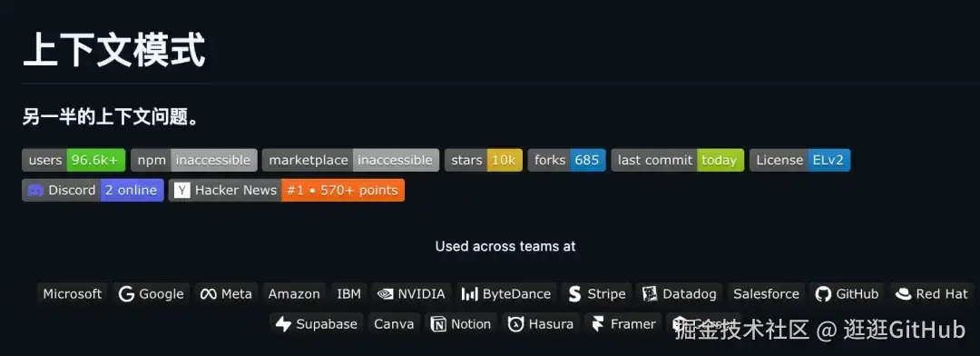Open the marketplace inaccessible badge

pyautogui.click(x=350, y=160)
